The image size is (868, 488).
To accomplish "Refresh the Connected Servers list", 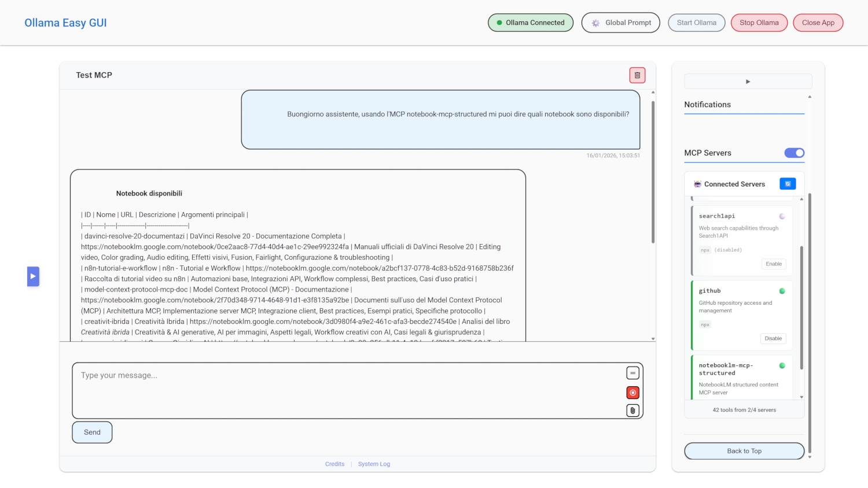I will click(x=788, y=184).
